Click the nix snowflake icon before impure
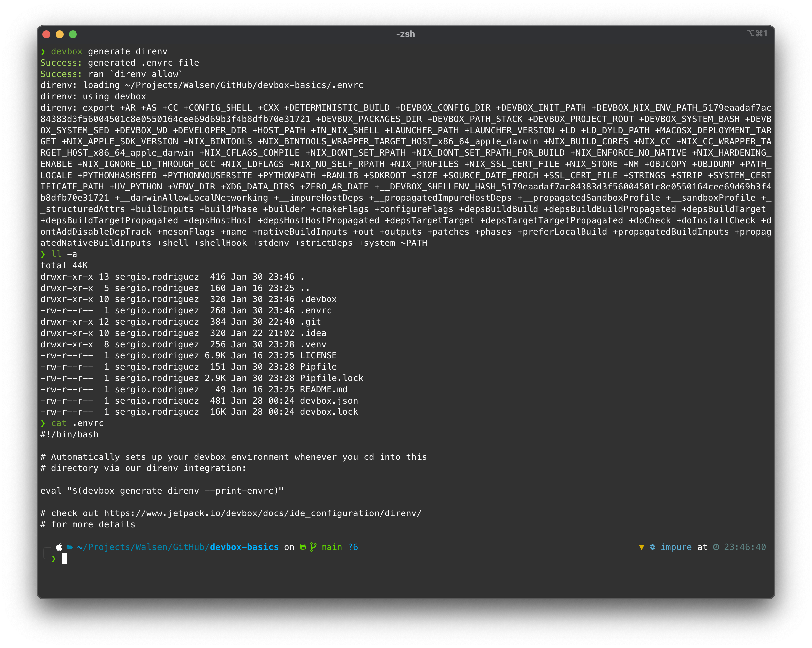The width and height of the screenshot is (812, 648). [652, 547]
